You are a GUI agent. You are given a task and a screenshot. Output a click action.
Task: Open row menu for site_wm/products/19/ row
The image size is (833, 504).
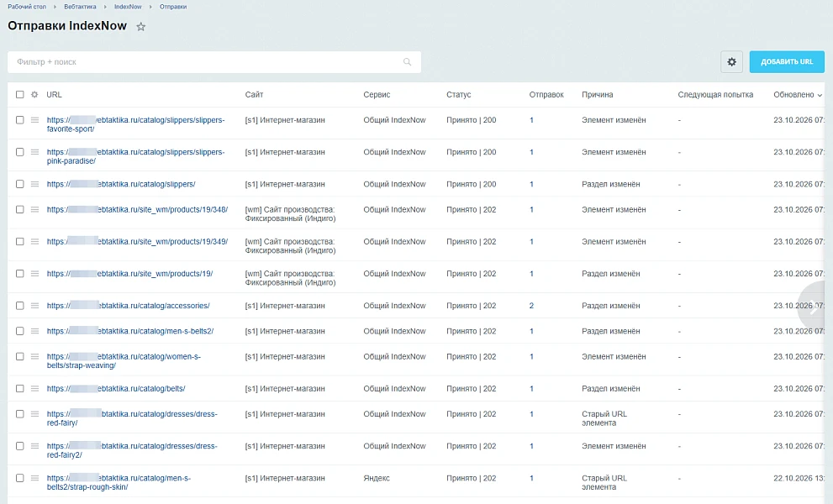34,274
